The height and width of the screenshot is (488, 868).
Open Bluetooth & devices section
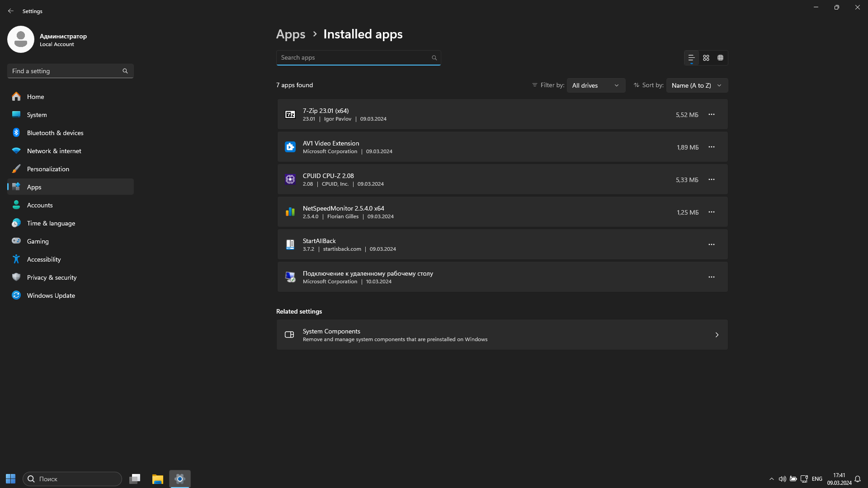(x=55, y=133)
